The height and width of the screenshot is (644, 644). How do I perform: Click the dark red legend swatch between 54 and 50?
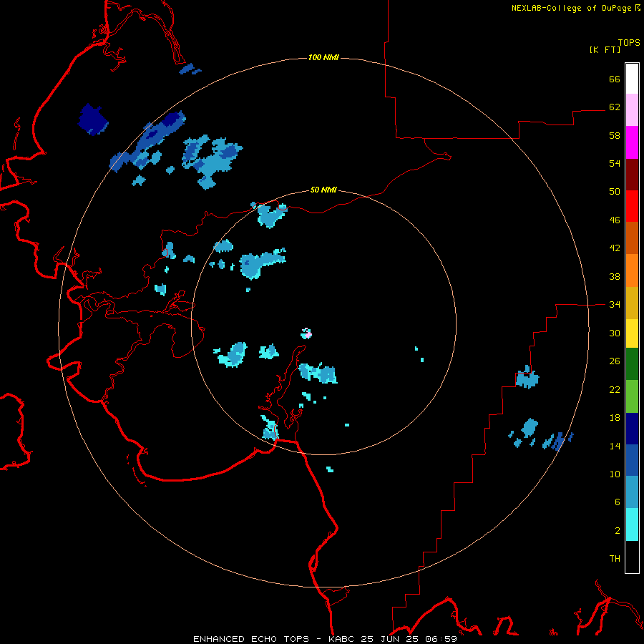pyautogui.click(x=632, y=174)
